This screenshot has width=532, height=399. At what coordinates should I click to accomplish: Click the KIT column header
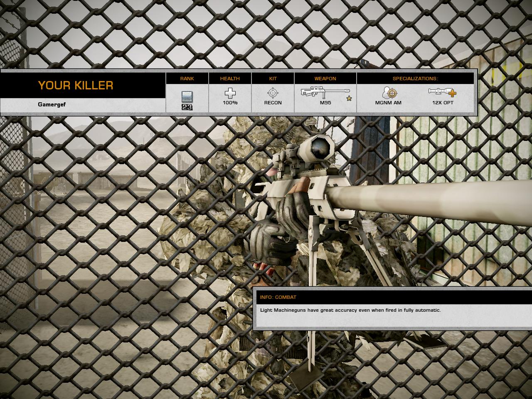pos(273,79)
